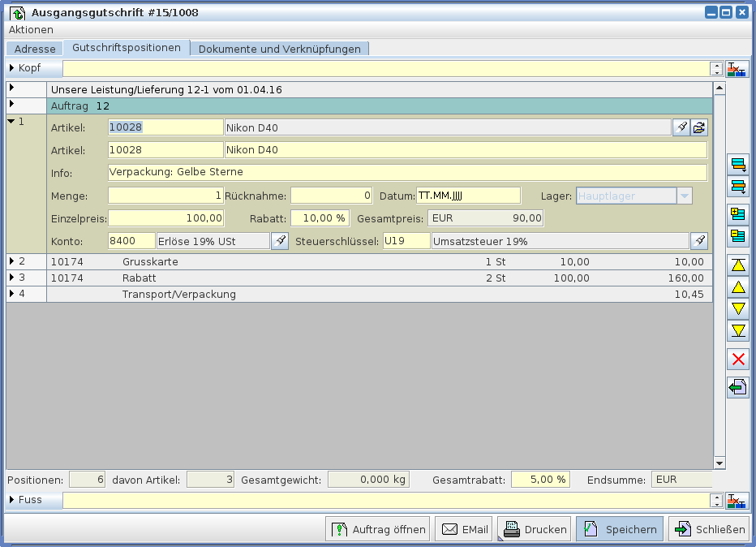Click the text module icon beside Kopf field
The width and height of the screenshot is (756, 547).
coord(737,69)
